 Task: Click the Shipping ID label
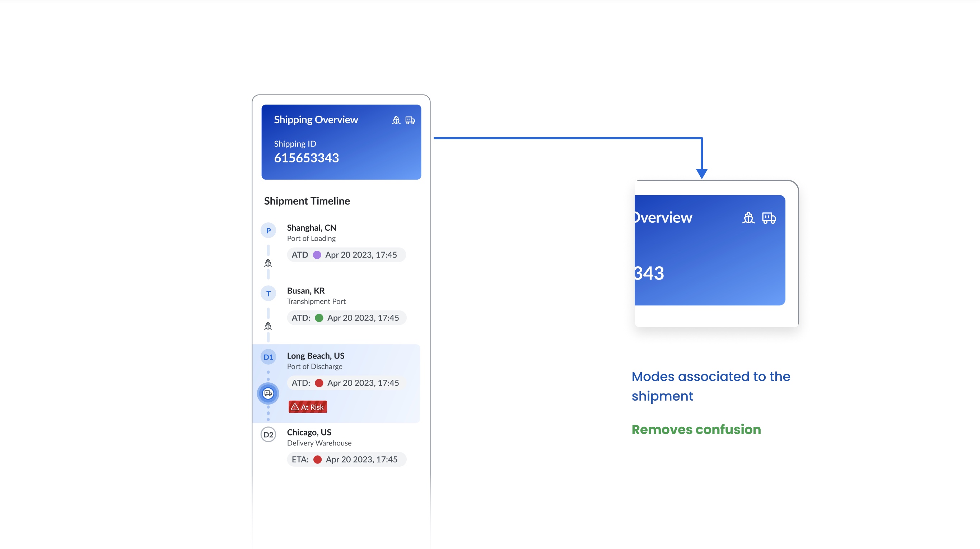295,144
